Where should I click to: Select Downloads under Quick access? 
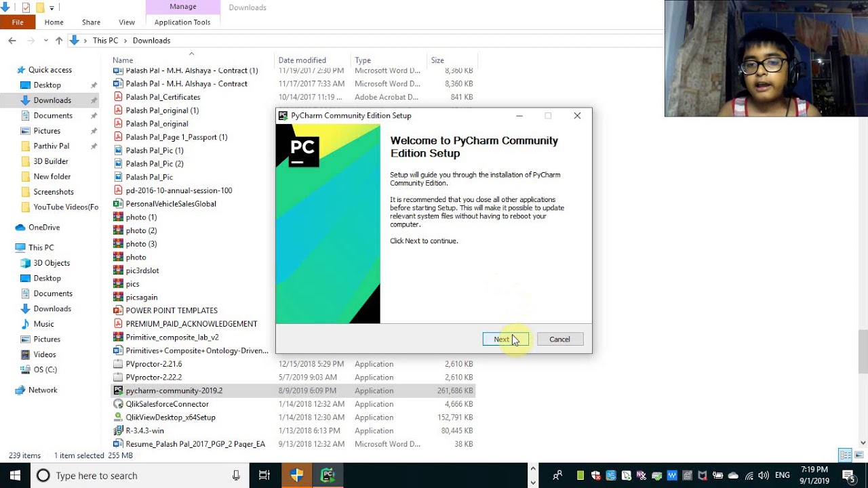[x=52, y=100]
